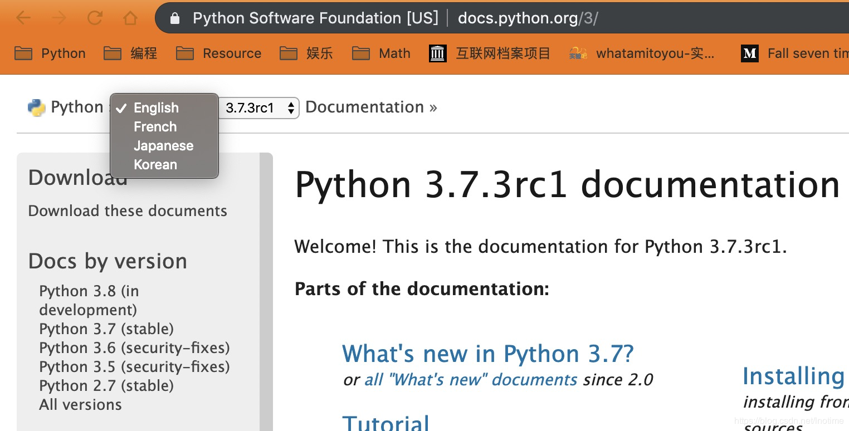This screenshot has width=849, height=431.
Task: Click the browser back arrow
Action: point(23,18)
